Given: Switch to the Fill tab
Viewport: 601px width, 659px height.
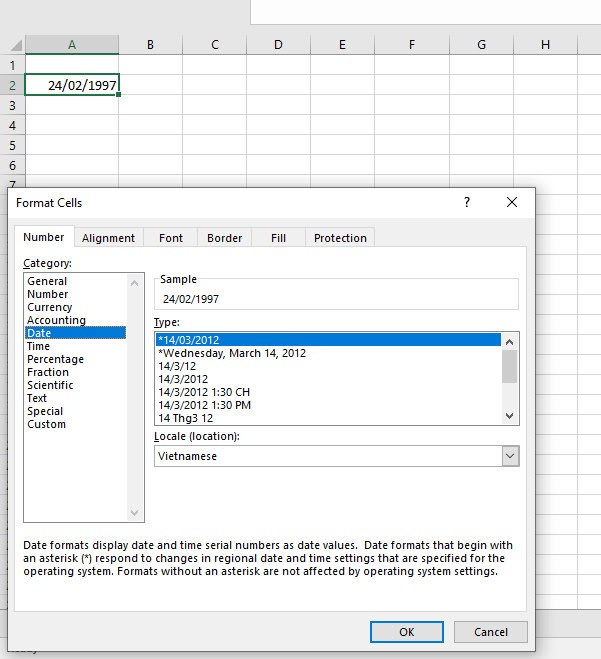Looking at the screenshot, I should click(x=278, y=238).
